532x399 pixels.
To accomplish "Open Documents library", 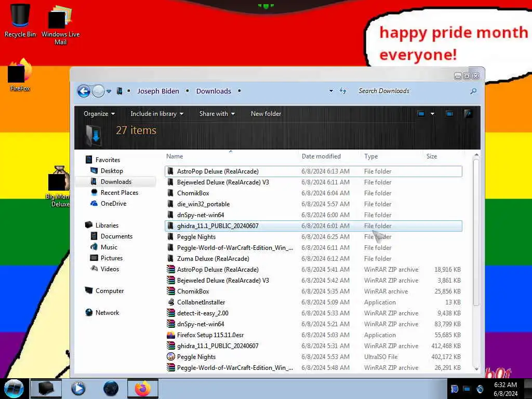I will [x=116, y=236].
